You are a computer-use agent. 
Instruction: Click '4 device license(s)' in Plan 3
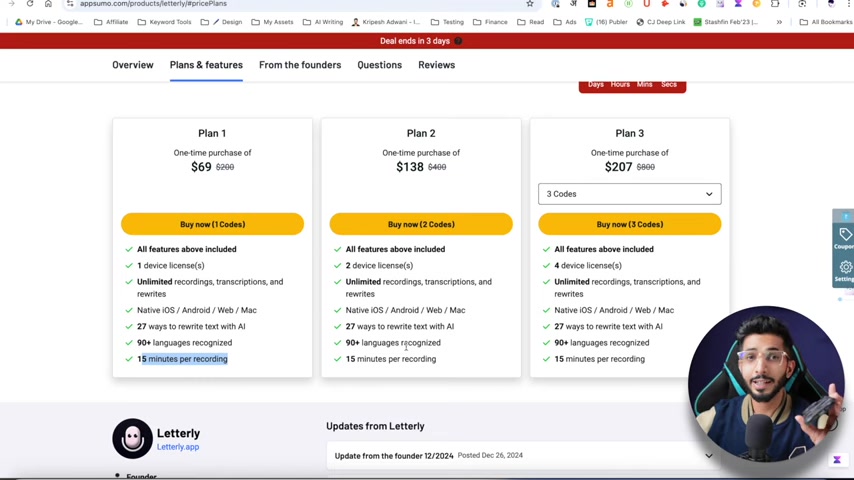coord(588,265)
